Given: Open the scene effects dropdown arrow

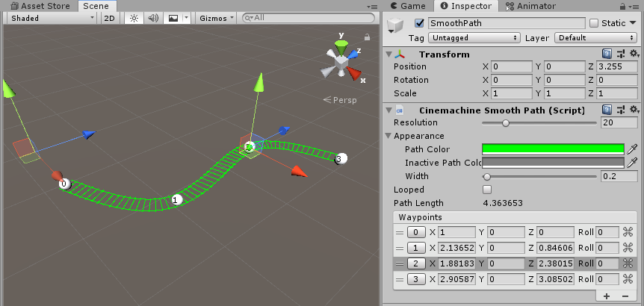Looking at the screenshot, I should point(187,18).
